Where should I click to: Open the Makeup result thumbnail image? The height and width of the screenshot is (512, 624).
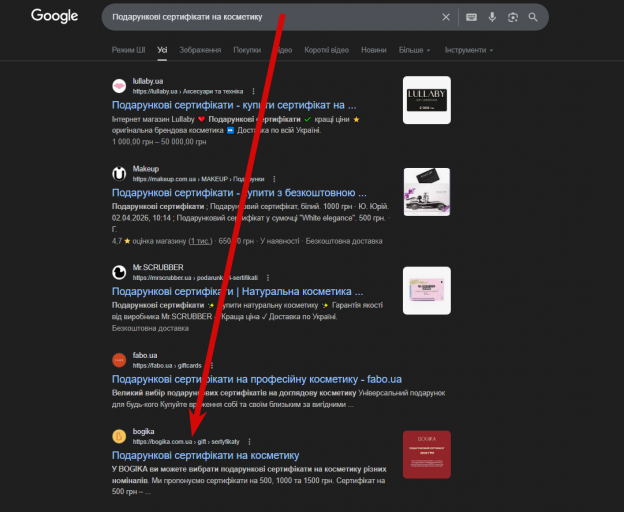click(x=427, y=192)
